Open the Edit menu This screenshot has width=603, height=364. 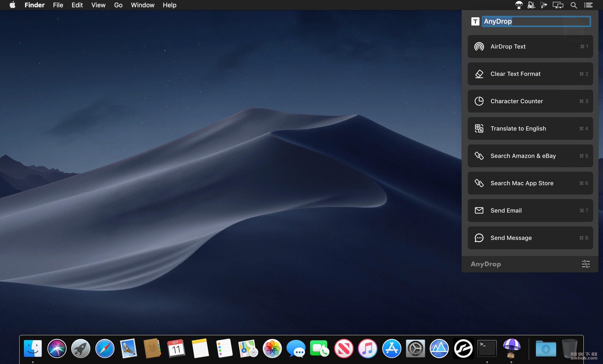point(77,5)
